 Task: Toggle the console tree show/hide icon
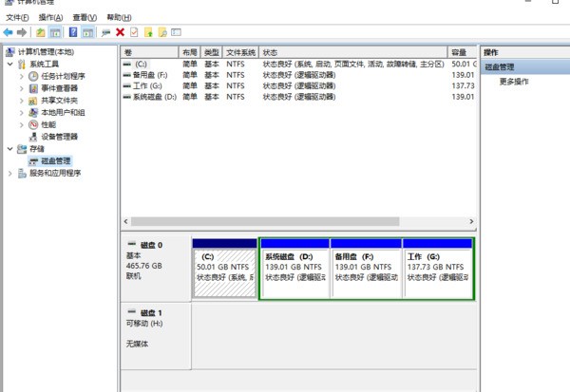tap(55, 32)
